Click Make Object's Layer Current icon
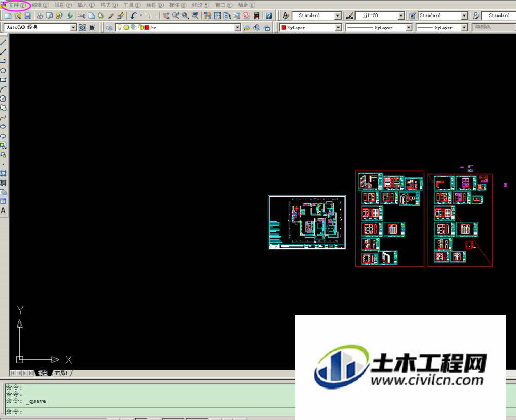The width and height of the screenshot is (516, 420). (x=247, y=28)
